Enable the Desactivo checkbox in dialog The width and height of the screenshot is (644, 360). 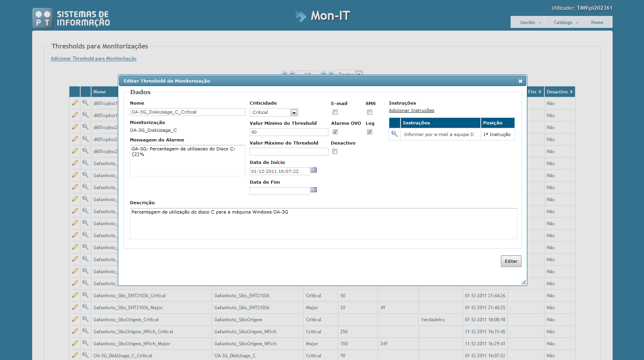pos(335,152)
